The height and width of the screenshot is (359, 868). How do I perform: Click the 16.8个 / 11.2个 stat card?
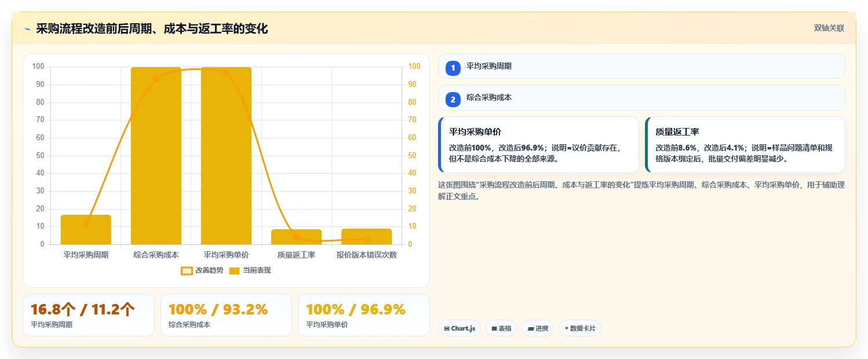(89, 315)
